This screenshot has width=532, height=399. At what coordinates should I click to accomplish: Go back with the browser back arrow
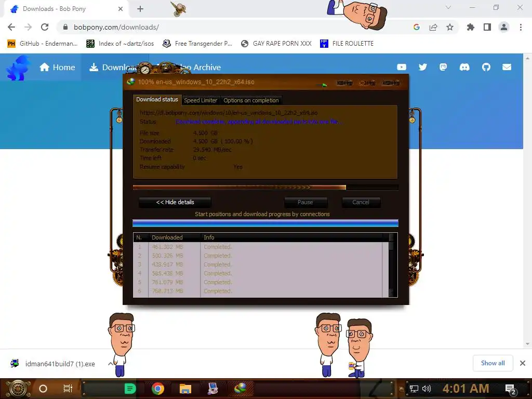coord(11,27)
